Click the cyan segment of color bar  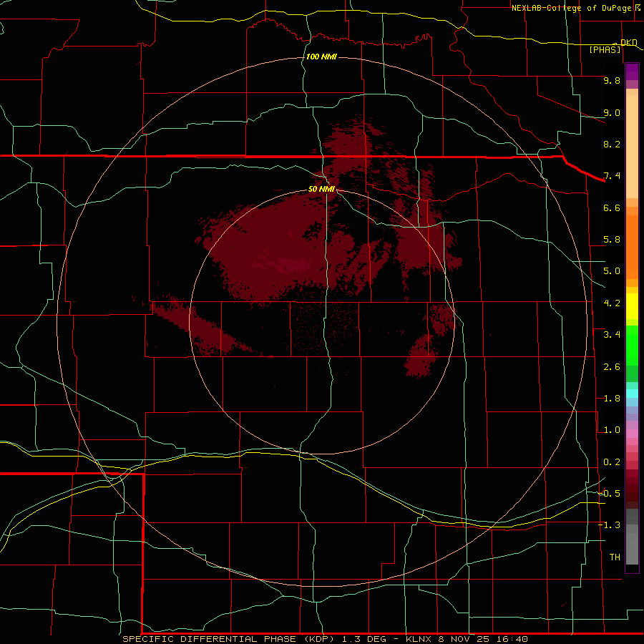632,394
